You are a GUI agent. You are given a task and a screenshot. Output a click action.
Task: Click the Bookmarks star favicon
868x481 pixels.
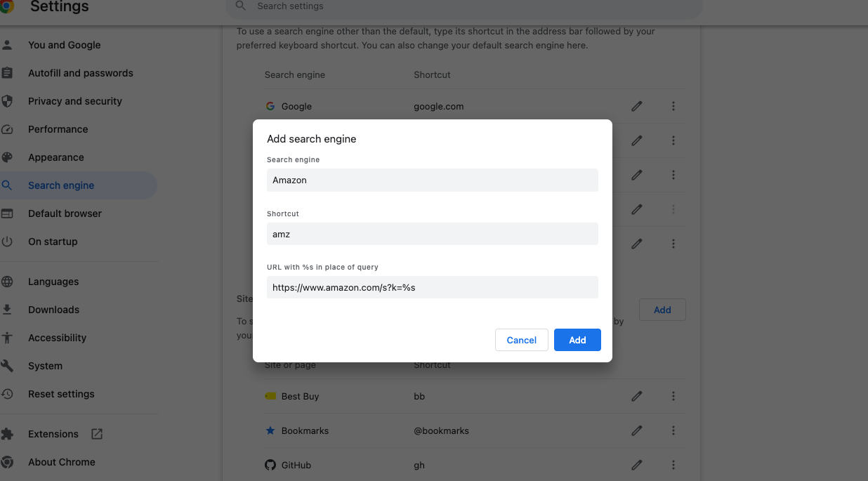click(270, 430)
